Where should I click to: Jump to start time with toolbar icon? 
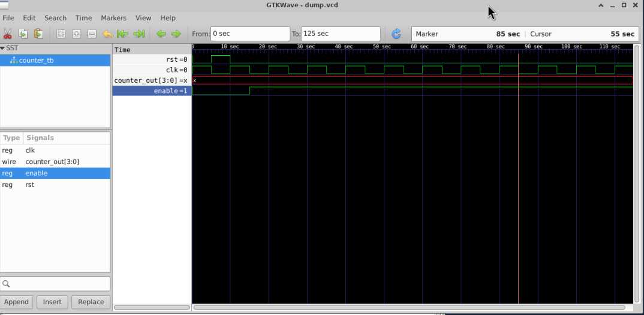[x=123, y=34]
